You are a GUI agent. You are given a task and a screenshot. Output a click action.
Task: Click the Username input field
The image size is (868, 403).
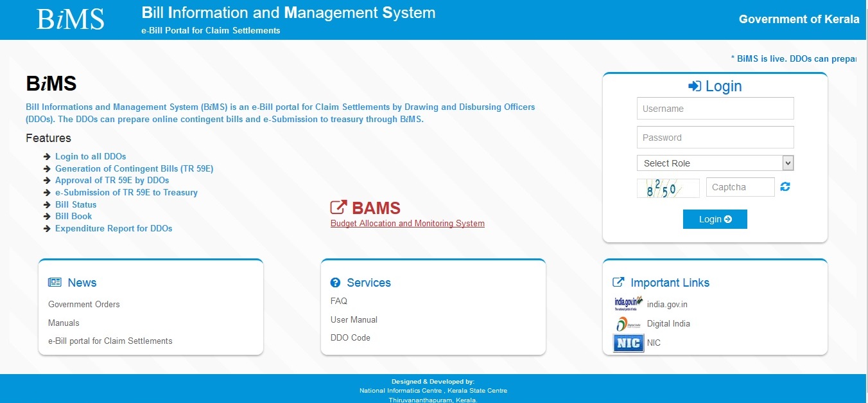(x=715, y=108)
